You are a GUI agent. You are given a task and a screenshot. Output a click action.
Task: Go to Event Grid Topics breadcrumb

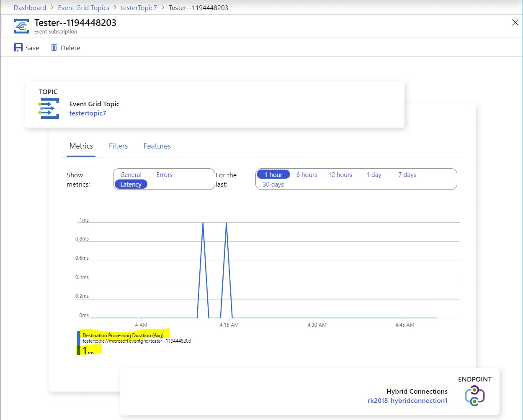click(84, 8)
